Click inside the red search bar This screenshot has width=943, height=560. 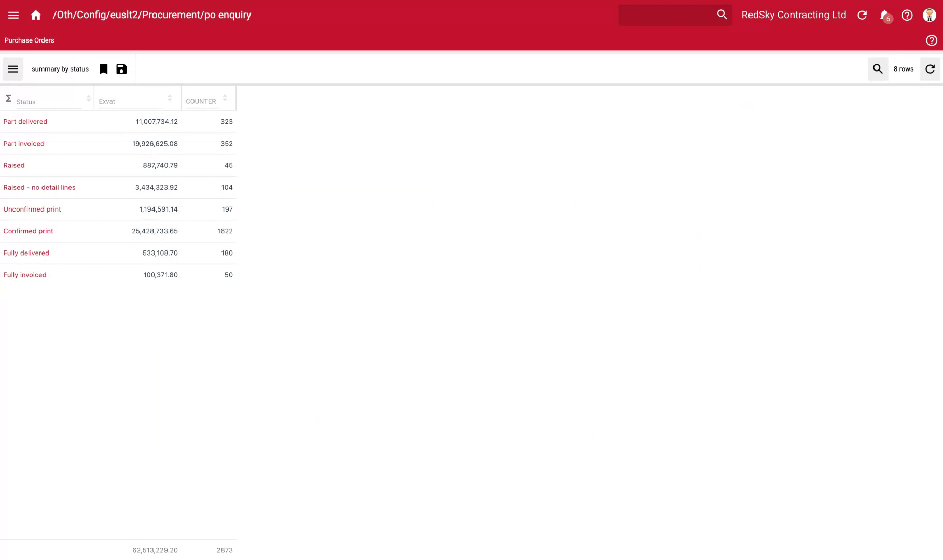[669, 15]
